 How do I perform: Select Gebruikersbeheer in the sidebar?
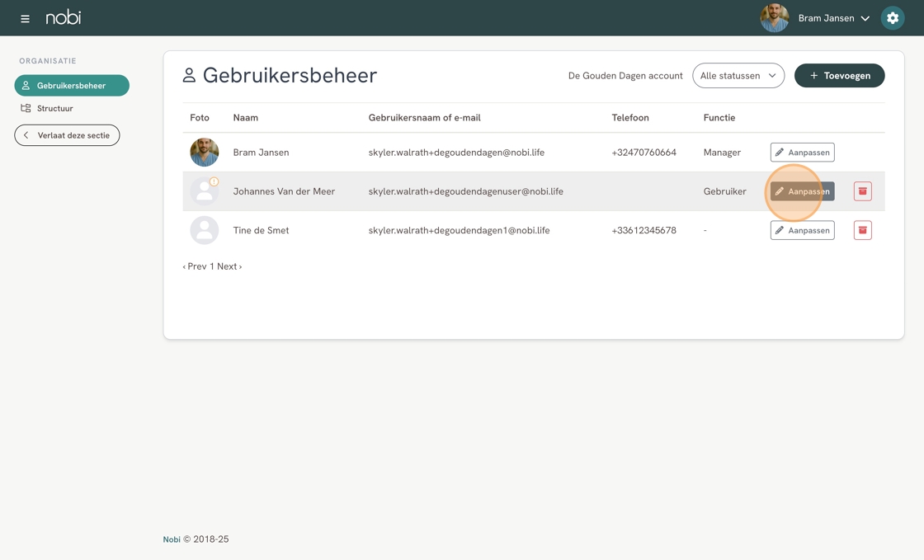click(x=72, y=86)
